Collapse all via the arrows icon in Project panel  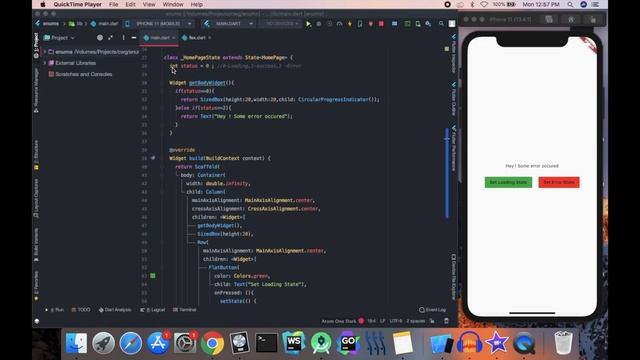[111, 38]
